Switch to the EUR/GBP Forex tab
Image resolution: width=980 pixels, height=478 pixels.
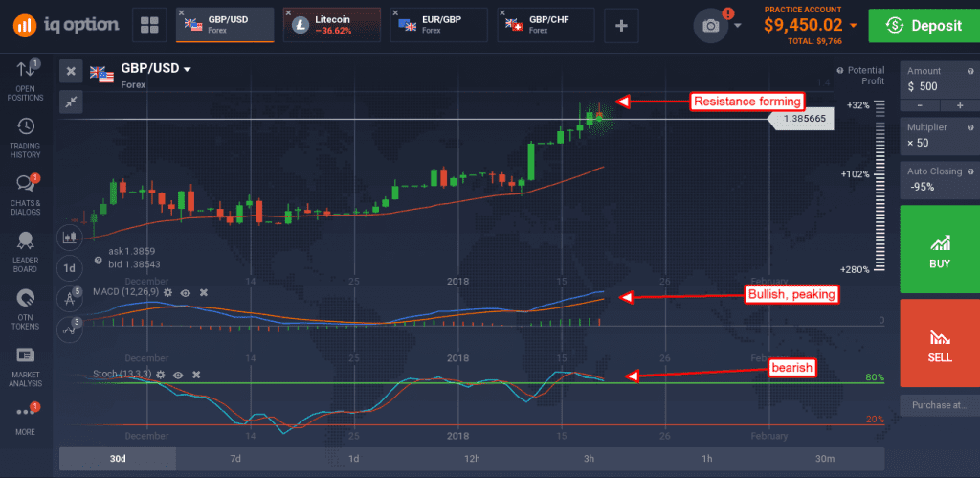tap(439, 25)
